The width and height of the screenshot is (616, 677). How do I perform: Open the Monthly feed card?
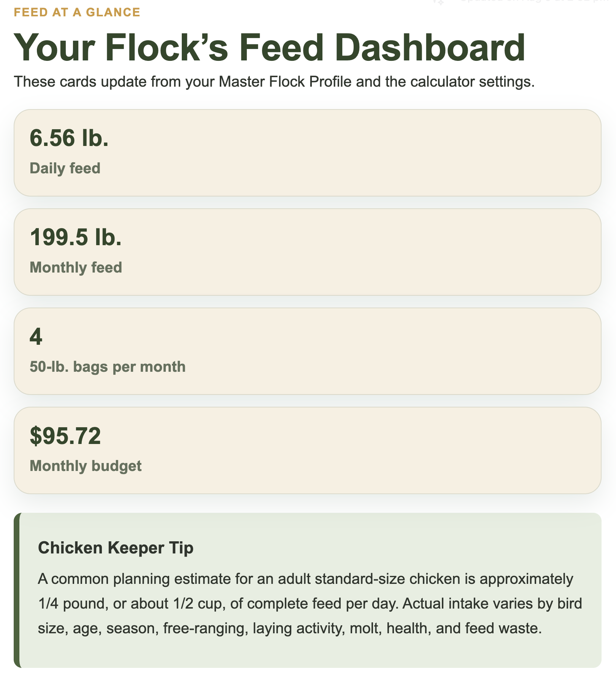pyautogui.click(x=307, y=252)
